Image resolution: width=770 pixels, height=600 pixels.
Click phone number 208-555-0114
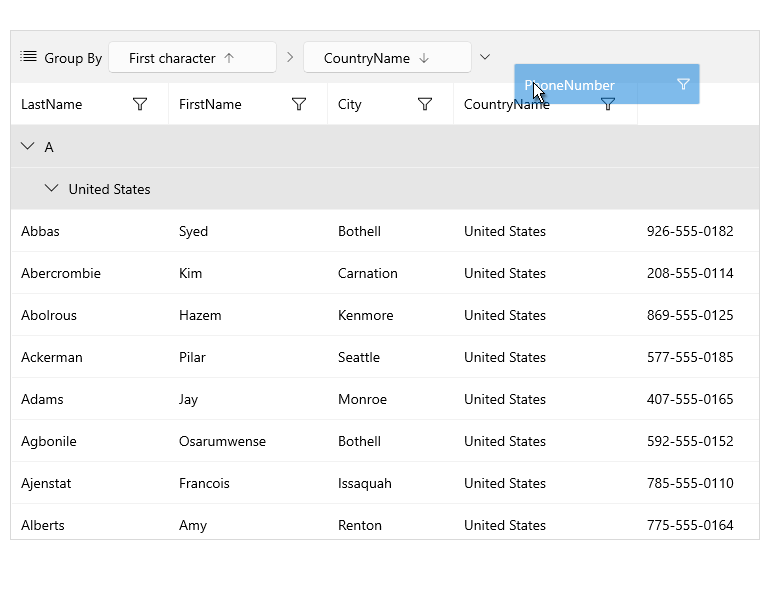(x=690, y=273)
